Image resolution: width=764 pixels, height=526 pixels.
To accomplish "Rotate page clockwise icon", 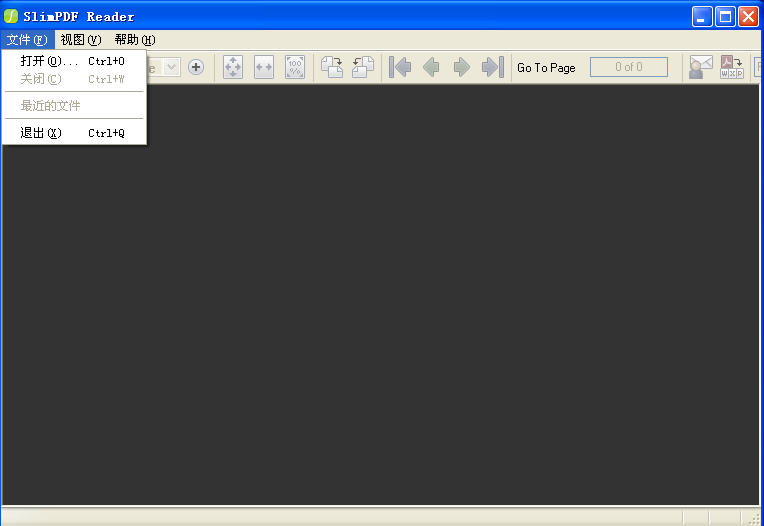I will [x=332, y=67].
